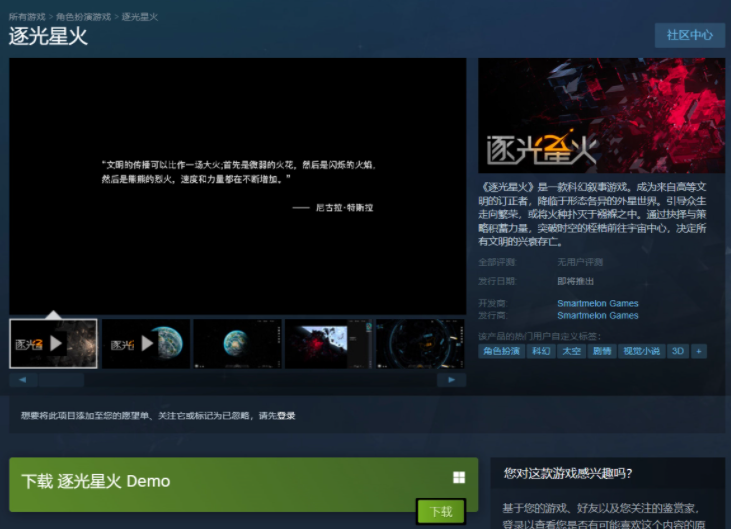Select the 视觉小说 tag

641,351
